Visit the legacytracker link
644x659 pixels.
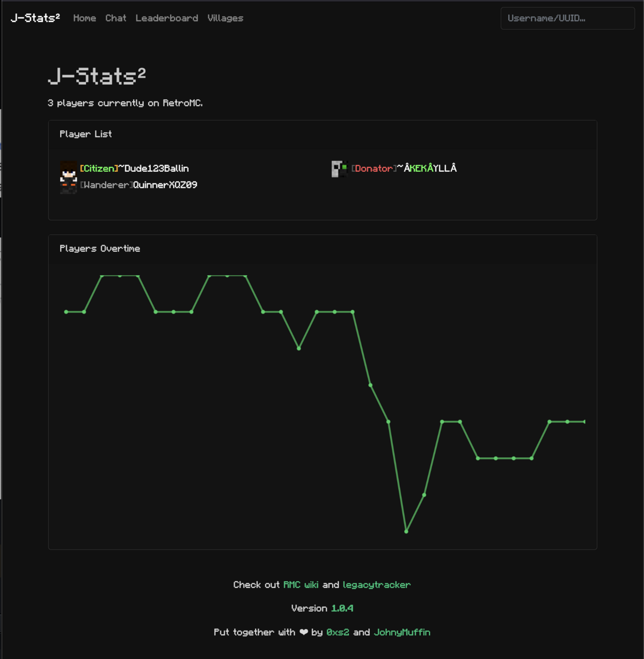376,584
